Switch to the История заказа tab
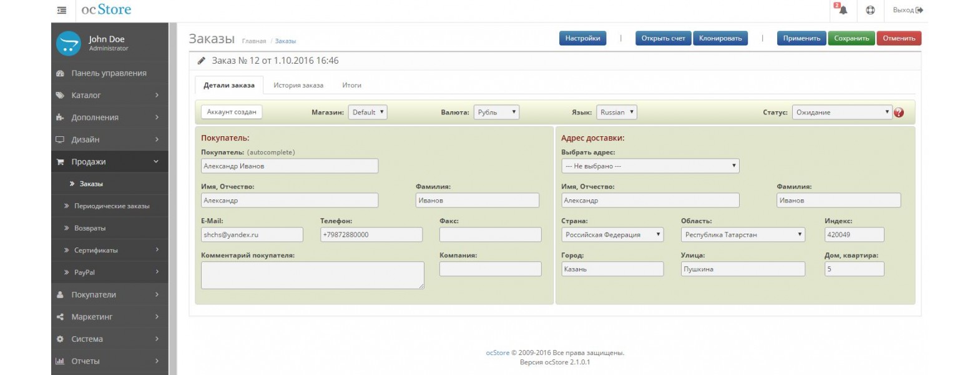 tap(298, 85)
